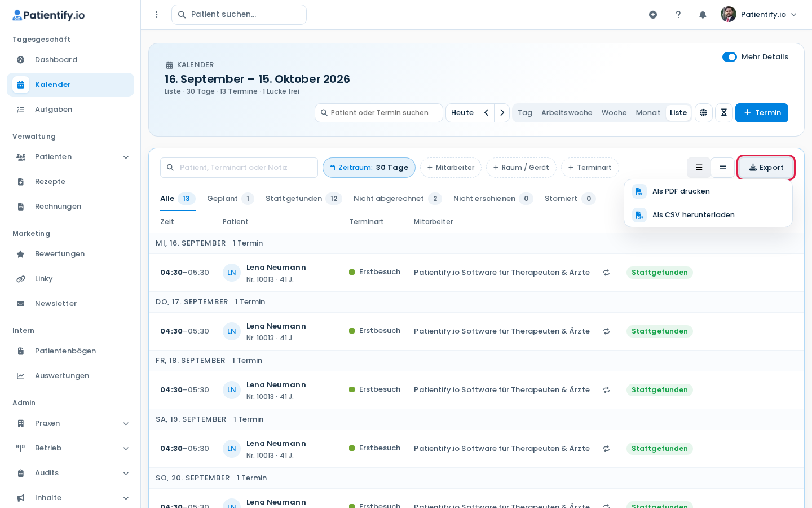The width and height of the screenshot is (812, 508).
Task: Switch to the Nicht abgerechnet tab
Action: point(398,199)
